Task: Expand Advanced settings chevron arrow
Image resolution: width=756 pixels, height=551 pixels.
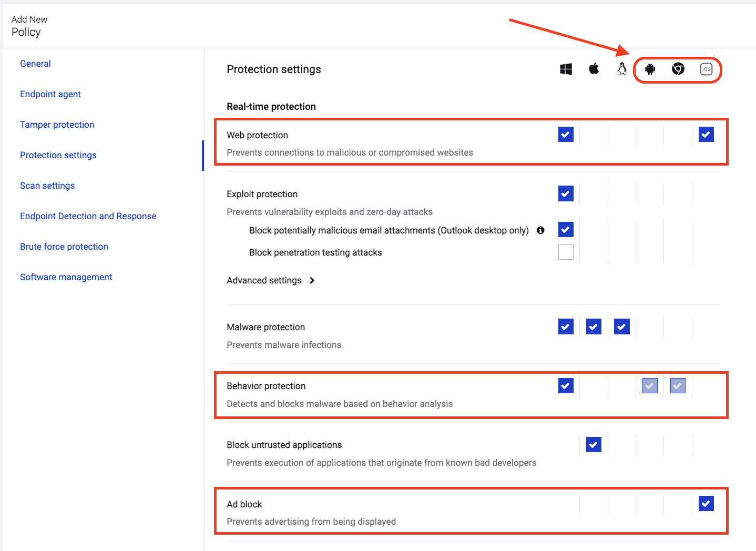Action: [312, 280]
